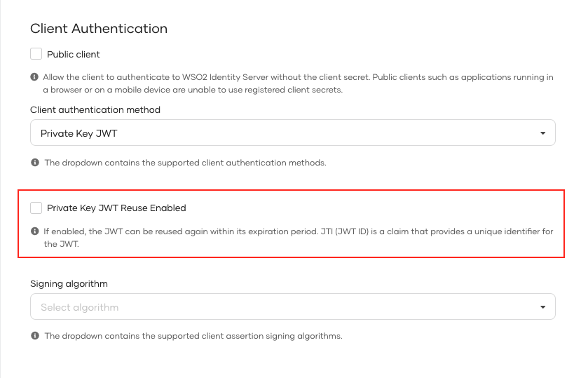Image resolution: width=588 pixels, height=378 pixels.
Task: Click the arrow on the Select algorithm dropdown
Action: pyautogui.click(x=542, y=307)
